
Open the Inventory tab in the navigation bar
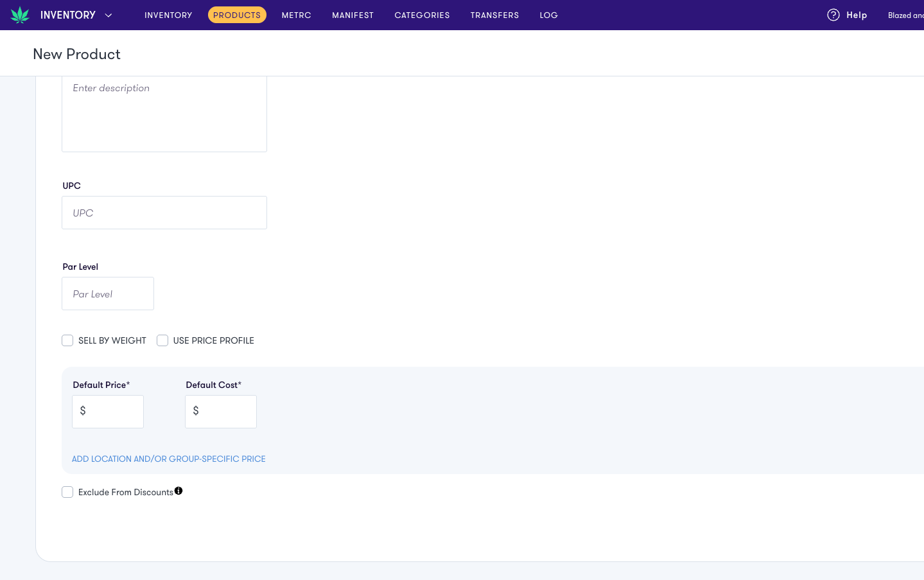[x=168, y=15]
